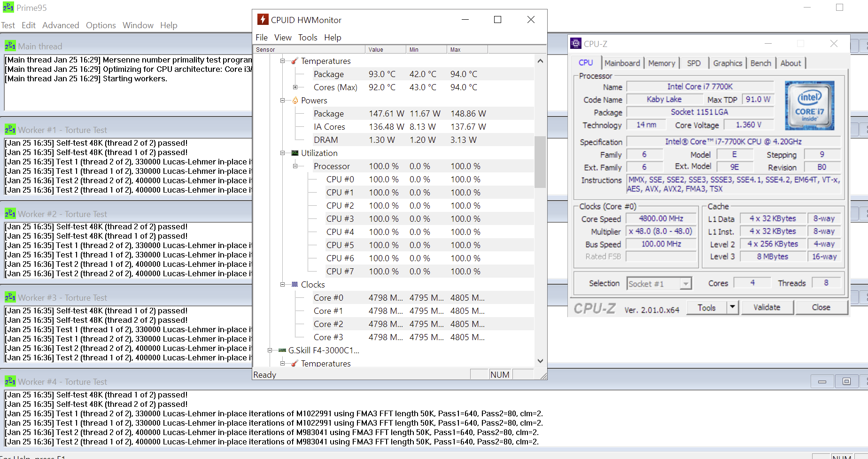Image resolution: width=868 pixels, height=459 pixels.
Task: Click the RAM icon beside G.Skill F4-3000C1
Action: pyautogui.click(x=282, y=350)
